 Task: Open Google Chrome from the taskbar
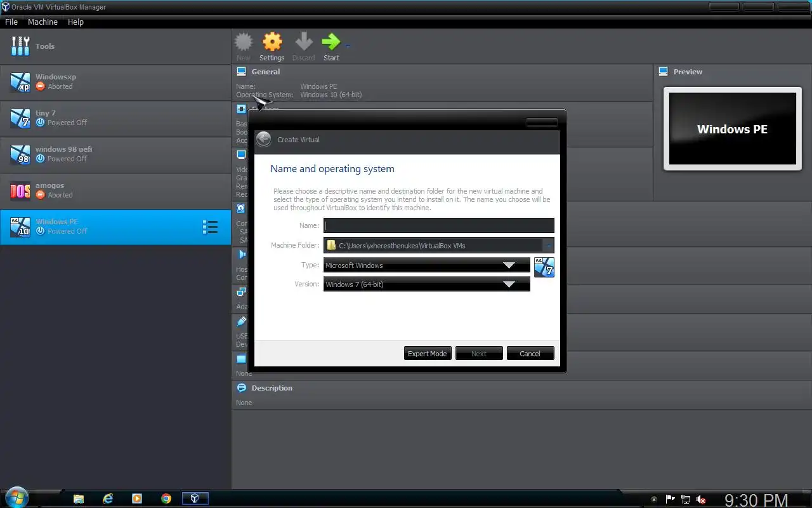click(166, 498)
